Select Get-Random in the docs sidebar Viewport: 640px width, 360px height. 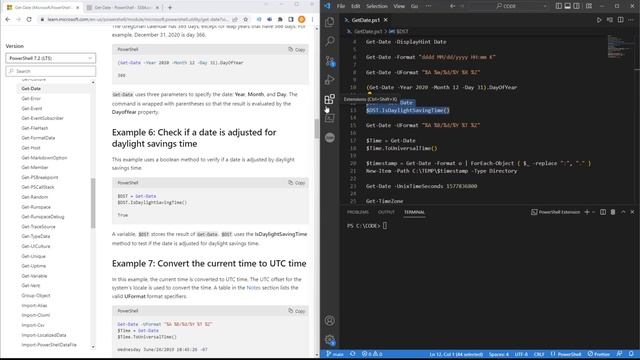[35, 197]
